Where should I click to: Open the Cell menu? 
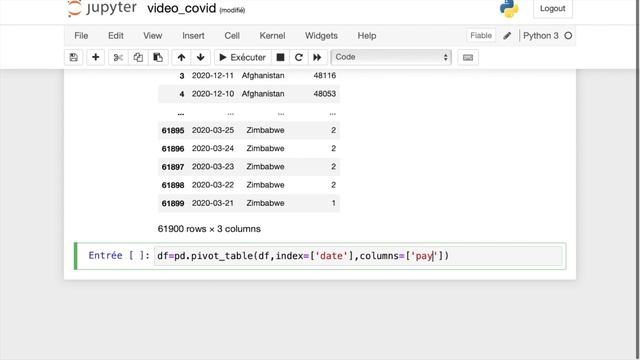(x=232, y=36)
